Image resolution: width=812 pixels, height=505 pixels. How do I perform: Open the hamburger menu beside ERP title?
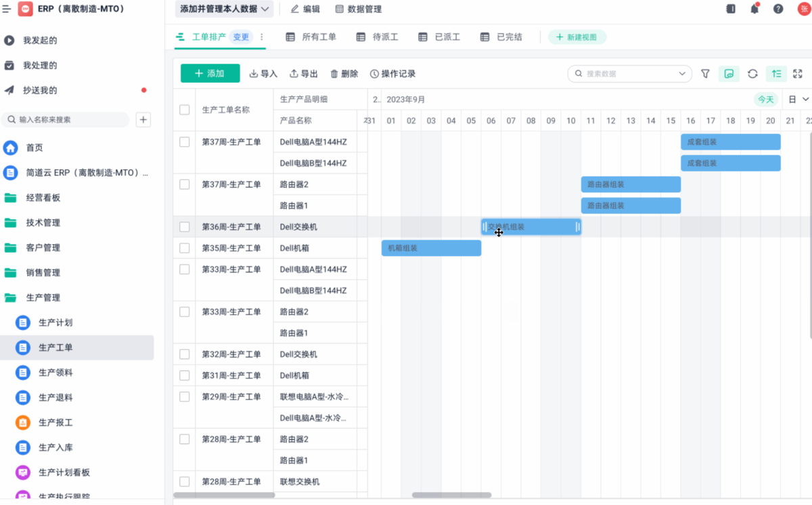coord(7,9)
